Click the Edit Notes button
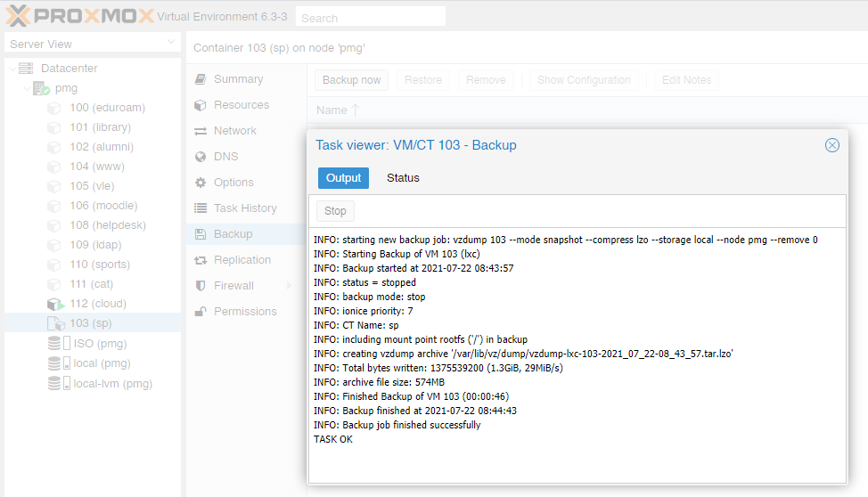This screenshot has height=497, width=868. point(686,80)
